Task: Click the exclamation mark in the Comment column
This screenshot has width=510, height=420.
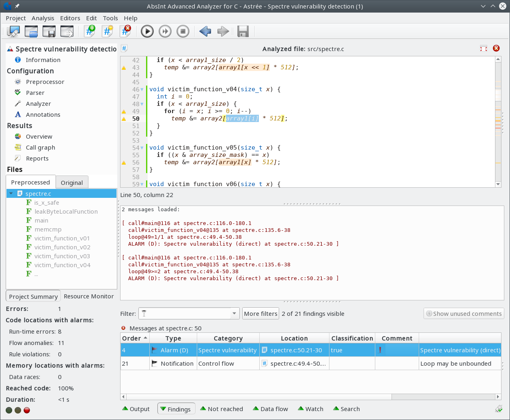Action: [380, 350]
